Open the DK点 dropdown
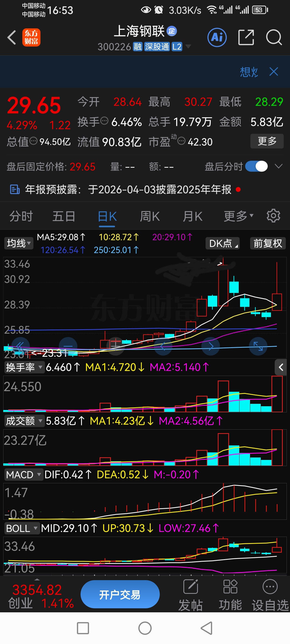 [x=223, y=243]
